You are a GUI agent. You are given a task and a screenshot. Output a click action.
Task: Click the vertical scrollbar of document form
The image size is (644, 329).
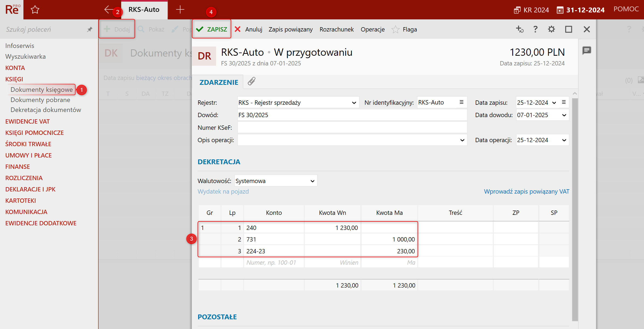[575, 210]
